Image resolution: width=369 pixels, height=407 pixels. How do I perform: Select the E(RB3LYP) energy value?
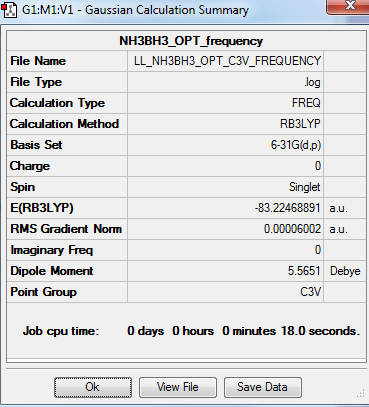point(225,208)
